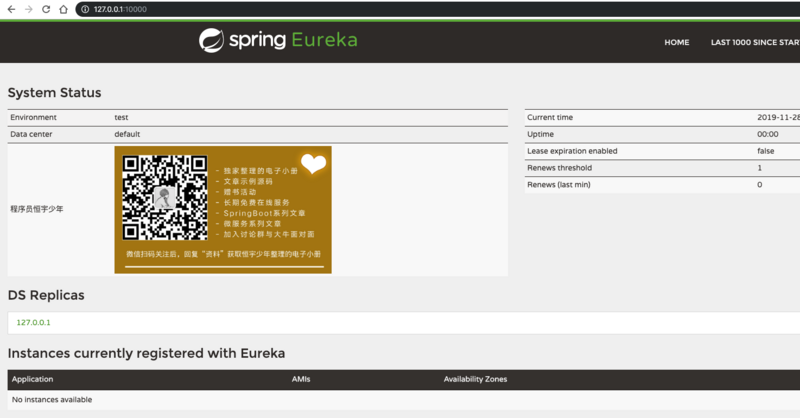
Task: Open the 127.0.0.1 replica link
Action: click(x=33, y=323)
